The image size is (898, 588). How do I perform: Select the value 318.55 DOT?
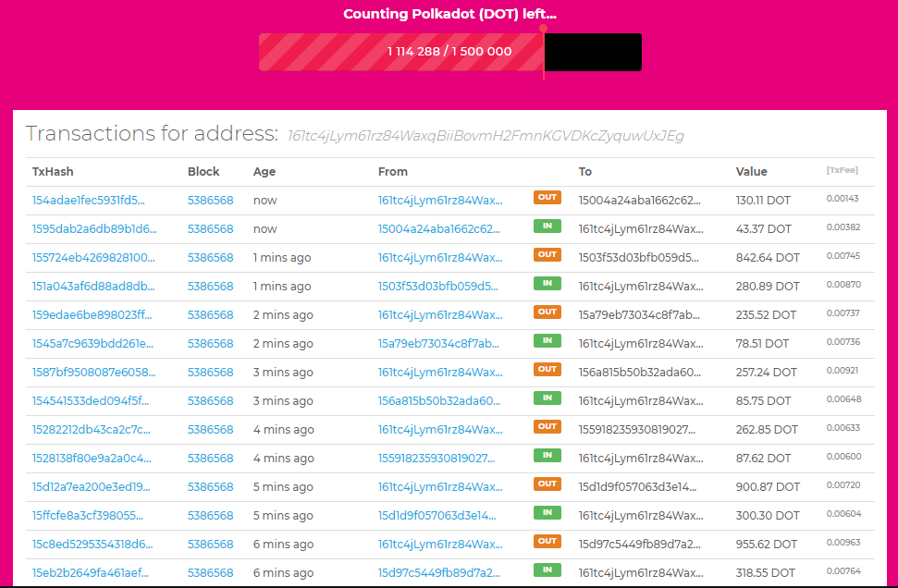click(x=765, y=572)
